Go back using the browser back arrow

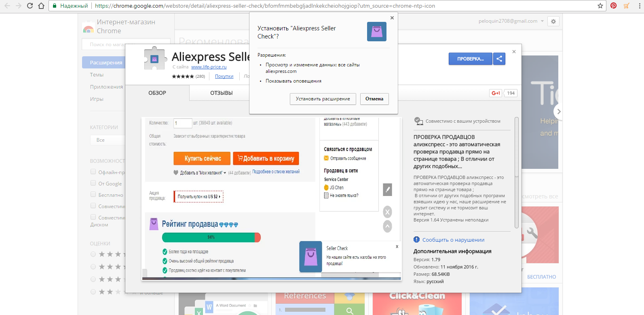coord(7,6)
